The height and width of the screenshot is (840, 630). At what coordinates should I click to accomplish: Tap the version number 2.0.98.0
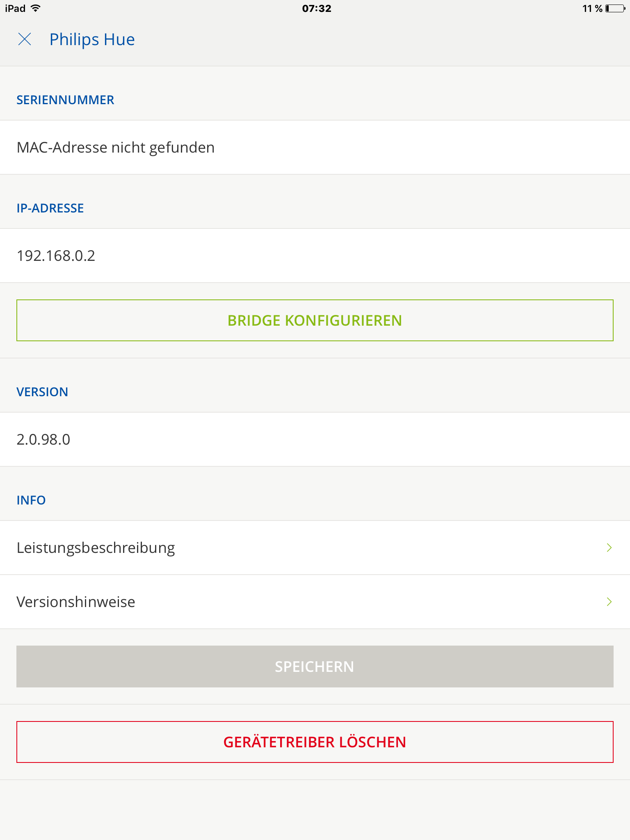(43, 439)
